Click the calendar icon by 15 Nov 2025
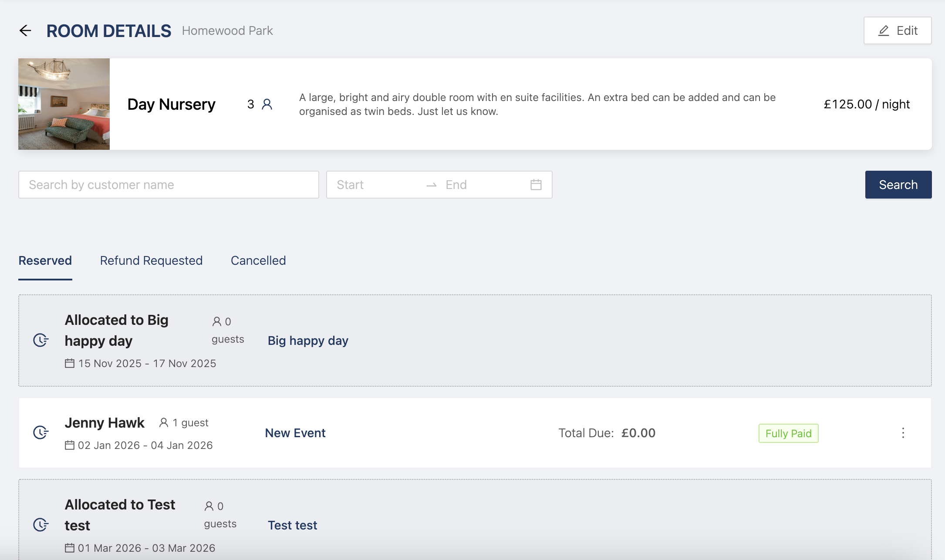The image size is (945, 560). (70, 363)
